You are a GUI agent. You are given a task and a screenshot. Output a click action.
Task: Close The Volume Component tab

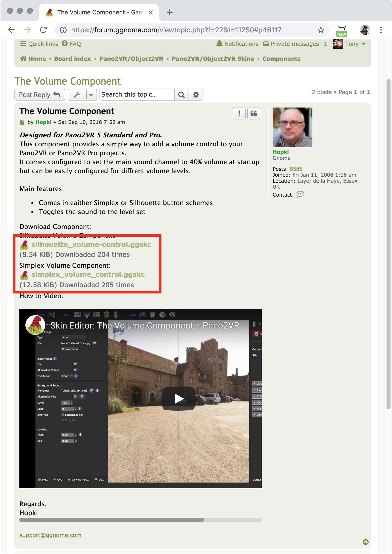pyautogui.click(x=150, y=12)
